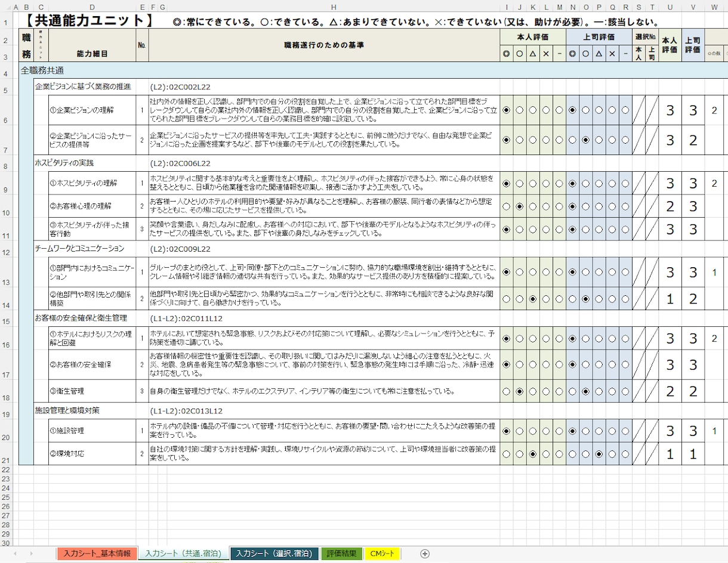The image size is (728, 563).
Task: Mark supervisor × for ①ホテルにおけるリスクの理解と回避
Action: (612, 339)
